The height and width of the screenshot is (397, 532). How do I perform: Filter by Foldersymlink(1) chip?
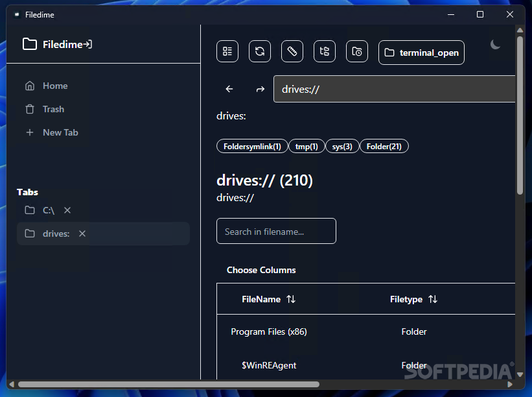pyautogui.click(x=252, y=147)
